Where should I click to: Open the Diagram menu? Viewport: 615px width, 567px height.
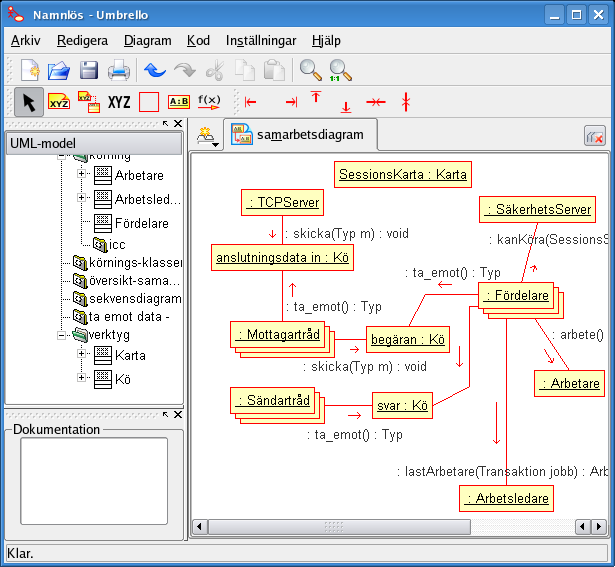[x=147, y=40]
